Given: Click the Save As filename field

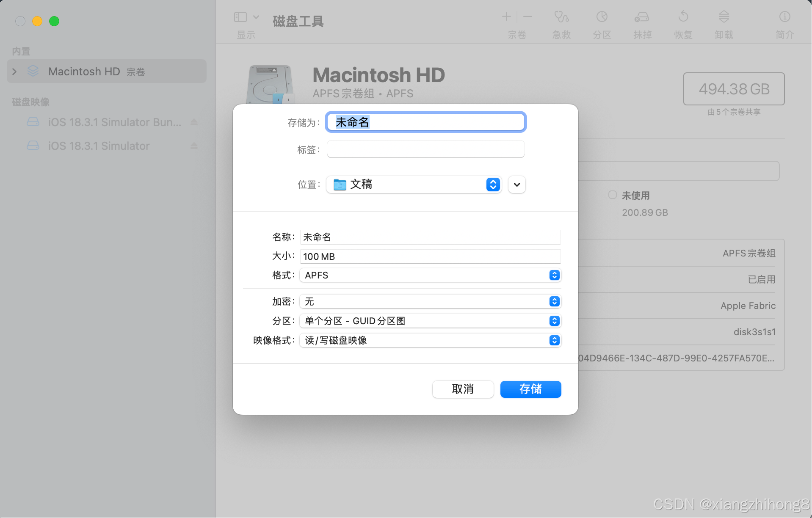Looking at the screenshot, I should pyautogui.click(x=426, y=122).
